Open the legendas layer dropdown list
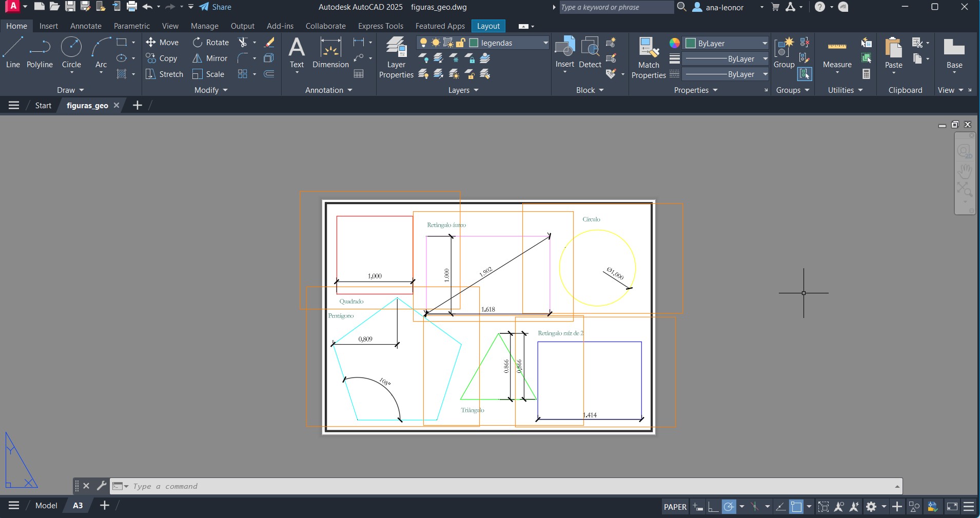980x518 pixels. 545,43
